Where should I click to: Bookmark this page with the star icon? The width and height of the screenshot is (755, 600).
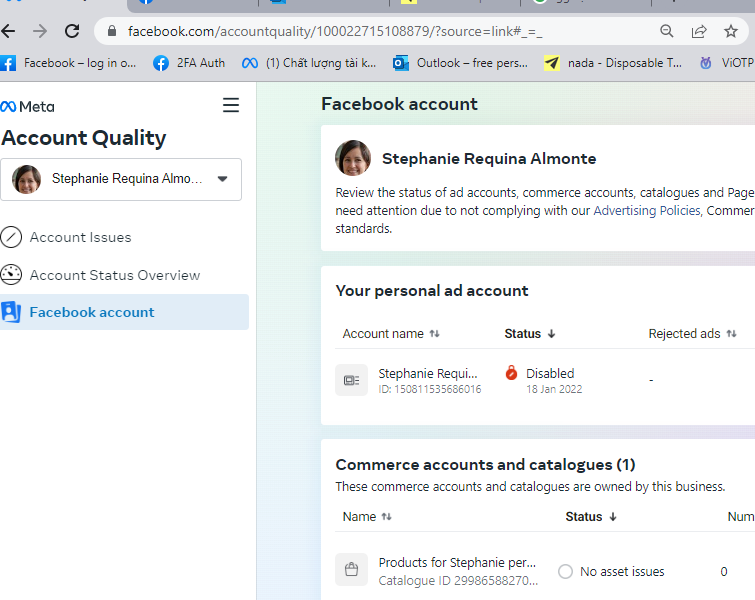coord(731,31)
